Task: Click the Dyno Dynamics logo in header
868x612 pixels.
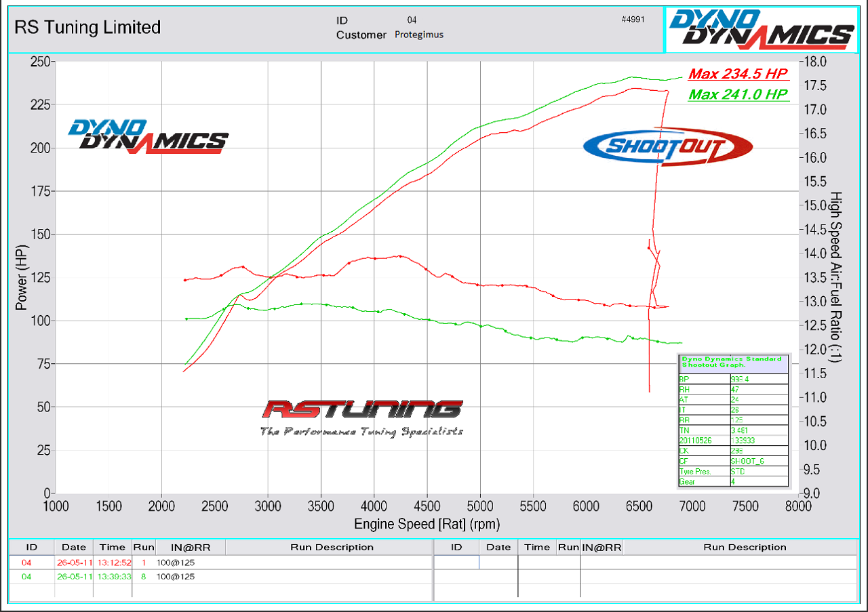Action: pyautogui.click(x=761, y=28)
